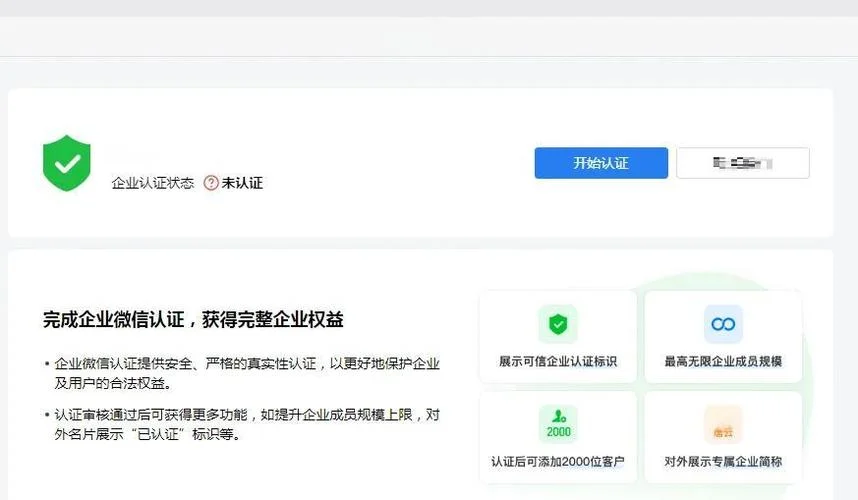Click the blue infinity icon above 最高无限企业成员规模

coord(723,324)
